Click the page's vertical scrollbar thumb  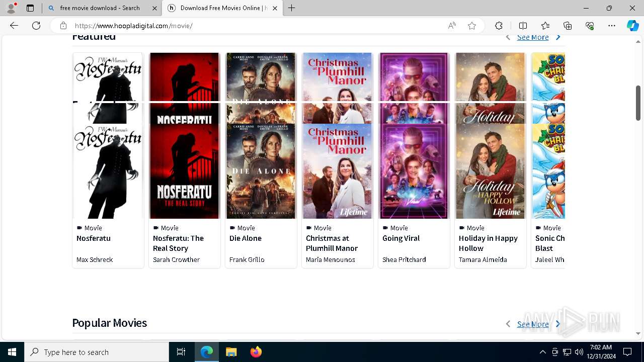point(638,103)
